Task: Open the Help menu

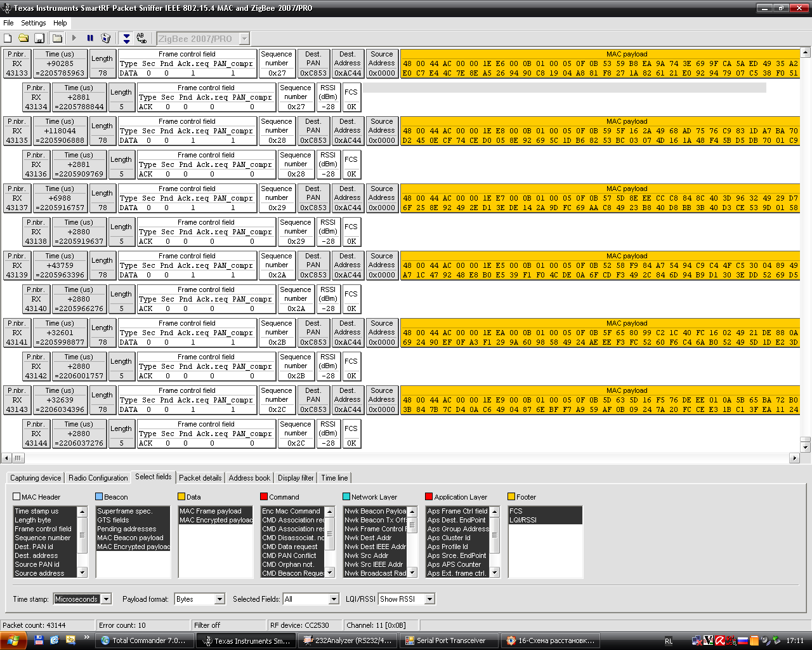Action: pos(60,23)
